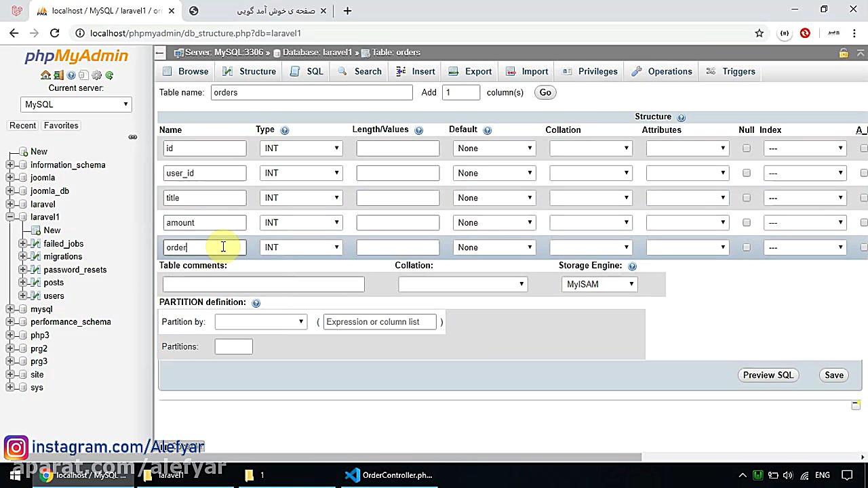868x488 pixels.
Task: Open Chrome menu three dots
Action: (x=853, y=33)
